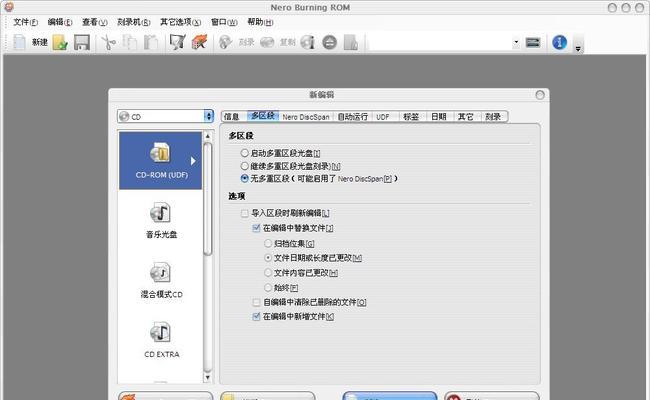The width and height of the screenshot is (650, 400).
Task: Click the Paste clipboard icon
Action: (151, 42)
